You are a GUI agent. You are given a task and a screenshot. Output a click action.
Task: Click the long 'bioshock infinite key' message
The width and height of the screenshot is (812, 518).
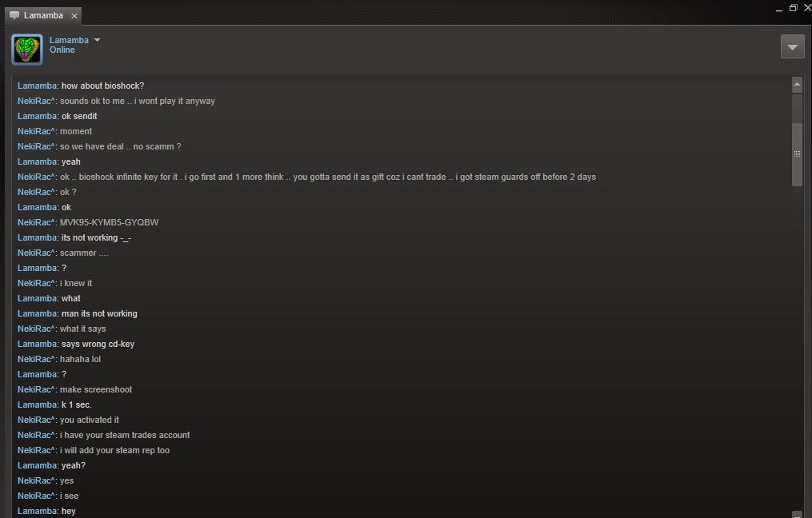click(328, 177)
